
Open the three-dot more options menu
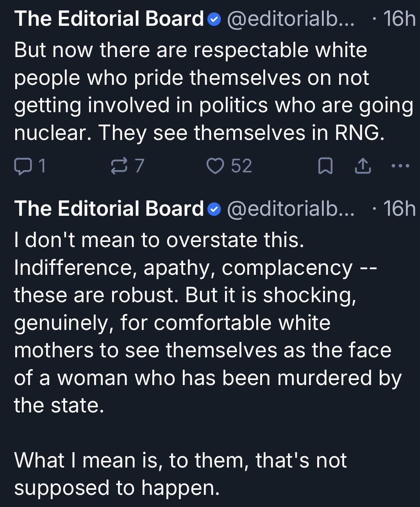pyautogui.click(x=400, y=166)
